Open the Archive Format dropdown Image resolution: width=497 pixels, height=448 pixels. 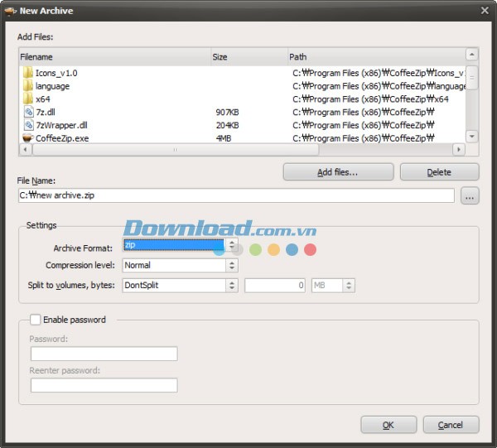(x=231, y=245)
